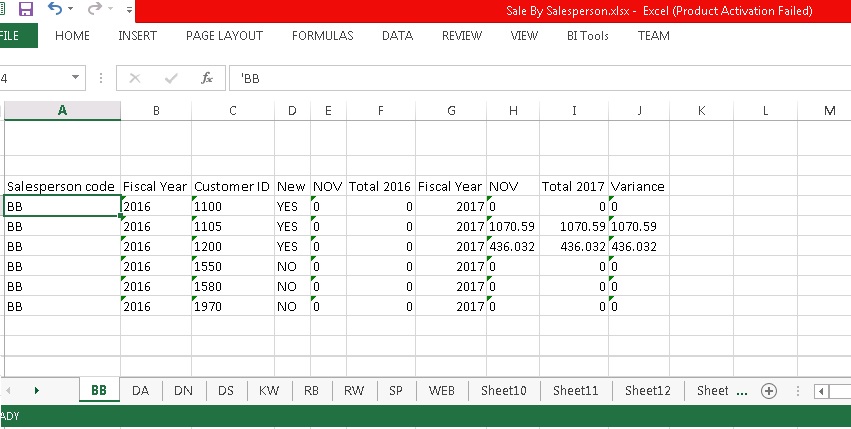Select column A header

62,111
